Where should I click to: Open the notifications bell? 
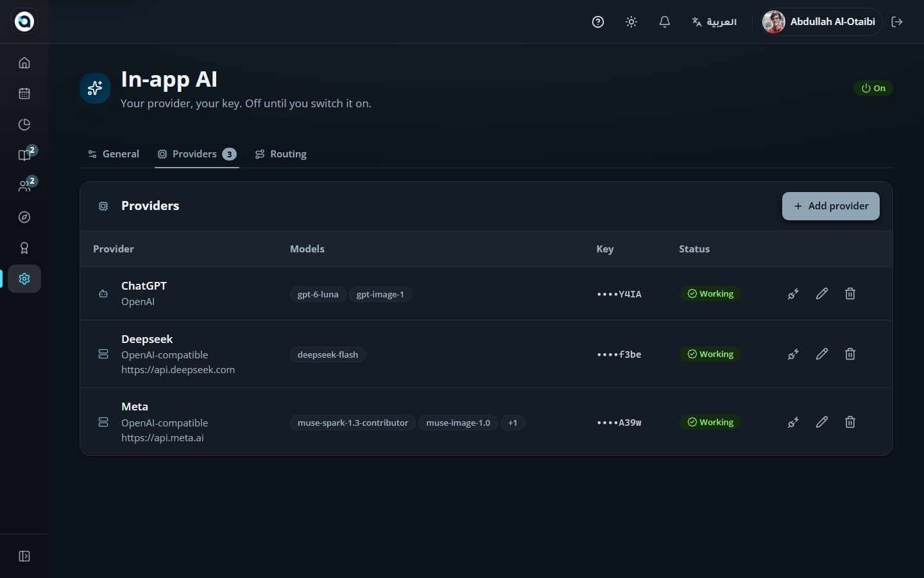[x=665, y=22]
